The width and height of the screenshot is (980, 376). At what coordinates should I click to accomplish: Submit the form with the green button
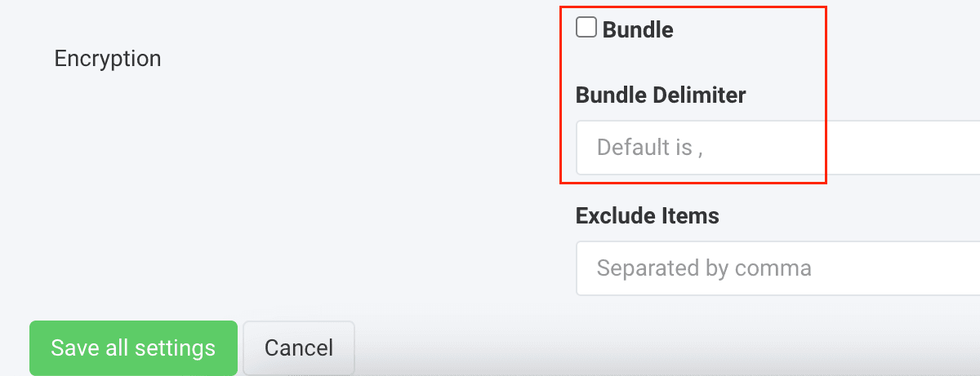[x=133, y=348]
